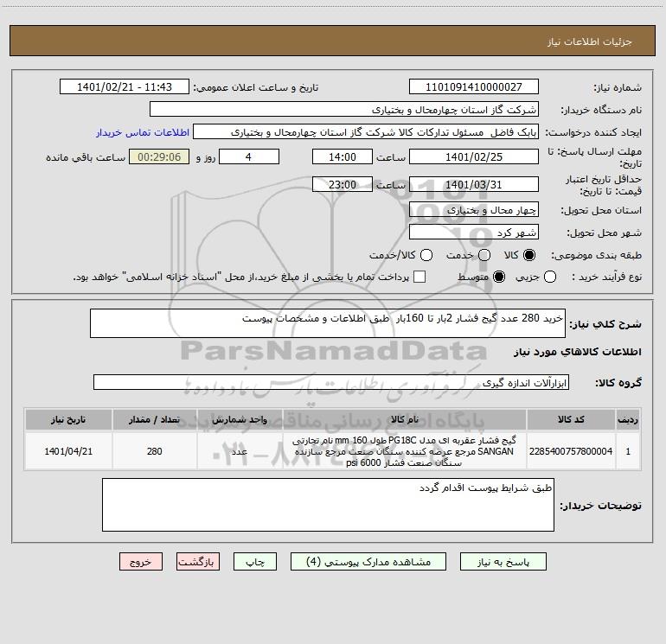This screenshot has width=666, height=644.
Task: Click the request creator field بابک فاضل
Action: coord(366,131)
